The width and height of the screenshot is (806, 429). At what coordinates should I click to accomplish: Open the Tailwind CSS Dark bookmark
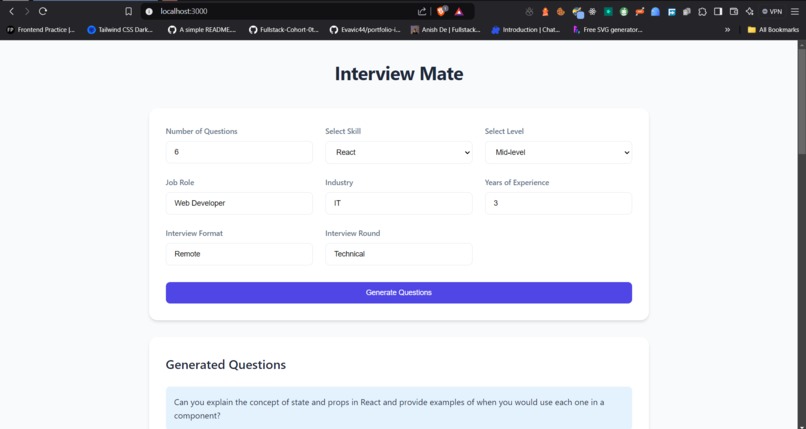pyautogui.click(x=120, y=30)
